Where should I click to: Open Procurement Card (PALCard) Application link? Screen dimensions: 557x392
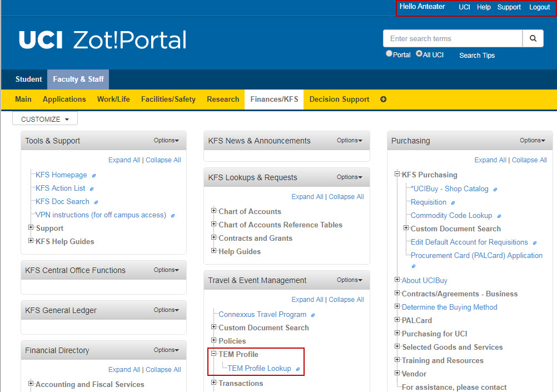(477, 256)
